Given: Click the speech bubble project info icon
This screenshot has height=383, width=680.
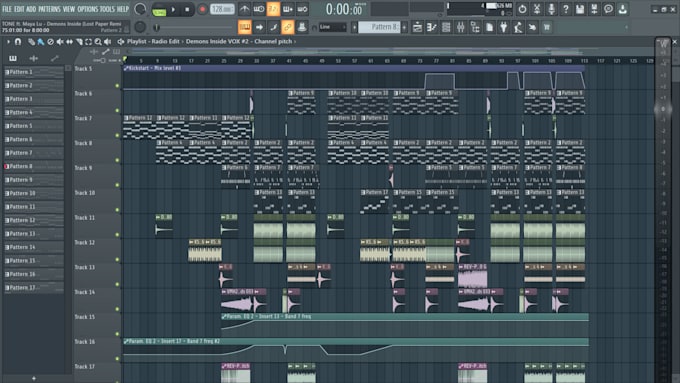Looking at the screenshot, I should pos(608,9).
